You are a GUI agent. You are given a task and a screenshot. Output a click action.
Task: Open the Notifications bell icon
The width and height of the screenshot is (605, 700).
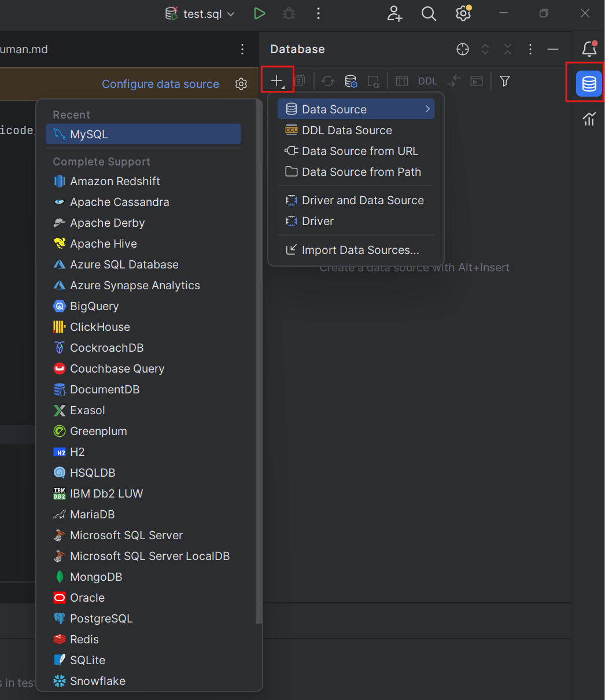coord(589,49)
